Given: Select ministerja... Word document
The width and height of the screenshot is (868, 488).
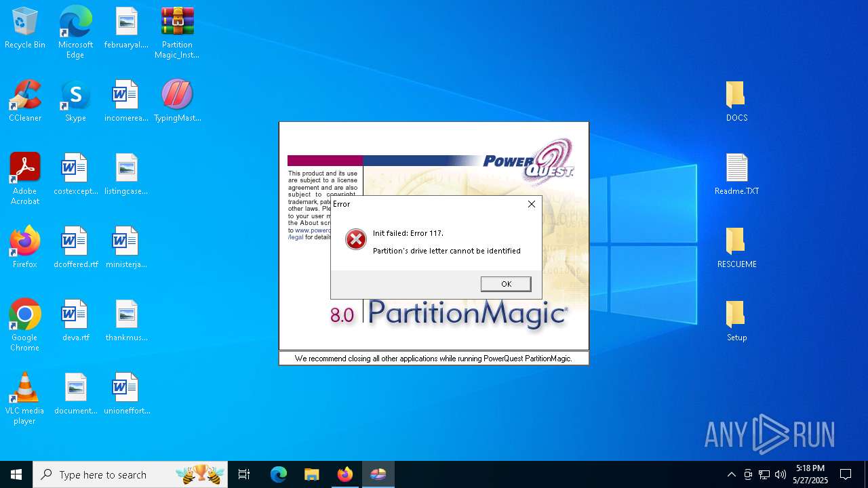Looking at the screenshot, I should click(126, 248).
